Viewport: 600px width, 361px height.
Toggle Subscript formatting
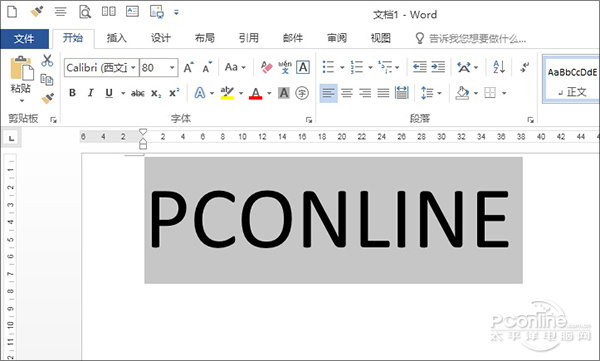click(156, 93)
